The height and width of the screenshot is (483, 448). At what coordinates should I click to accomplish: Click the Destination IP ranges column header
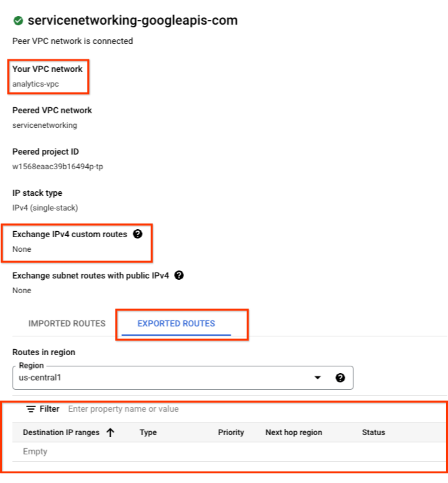pos(61,432)
